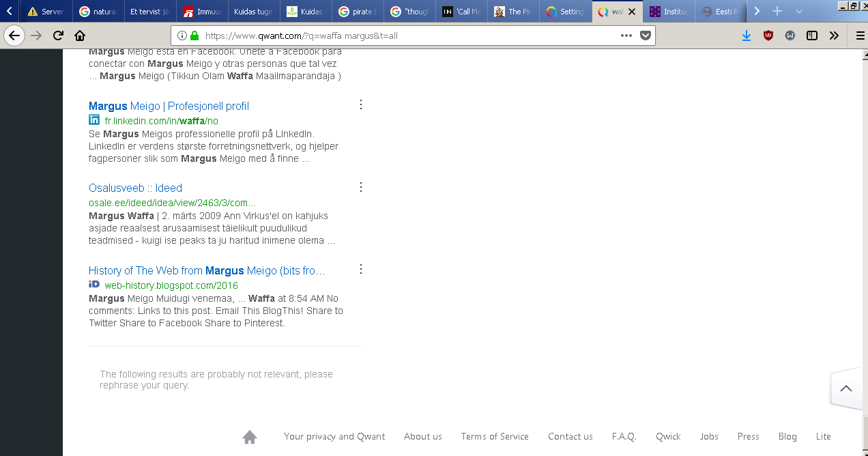The width and height of the screenshot is (868, 456).
Task: Click web-history.blogspot.com/2016 URL
Action: (171, 285)
